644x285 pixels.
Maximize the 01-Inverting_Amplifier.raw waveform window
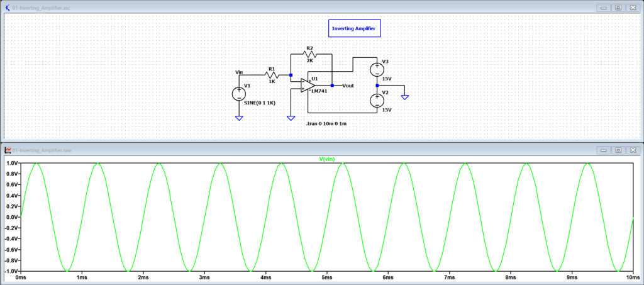click(618, 150)
